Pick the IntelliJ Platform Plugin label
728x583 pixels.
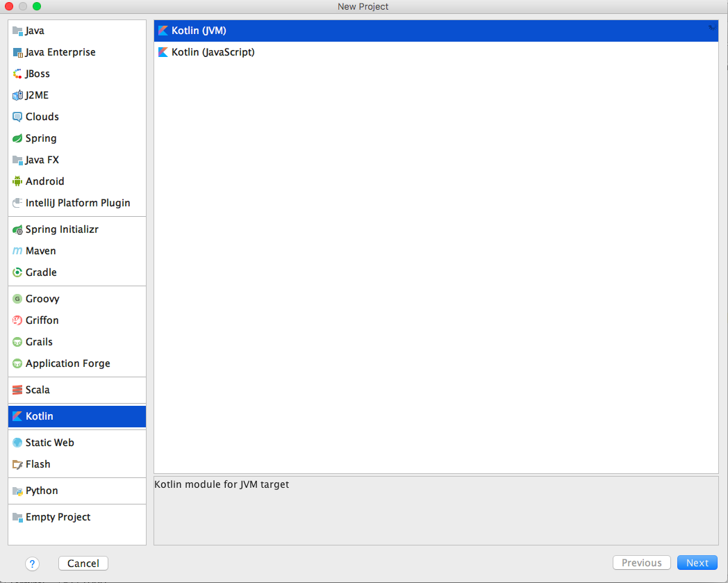78,203
